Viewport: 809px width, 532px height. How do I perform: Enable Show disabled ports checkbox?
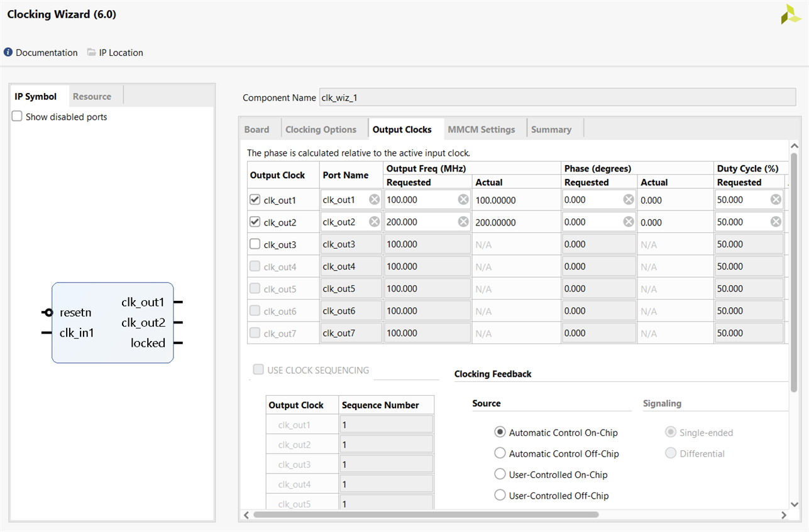click(17, 116)
